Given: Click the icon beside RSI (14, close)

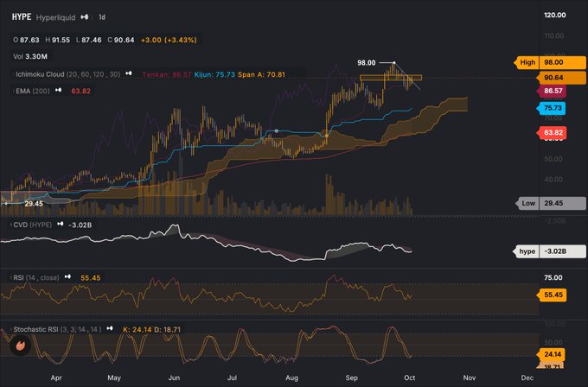Looking at the screenshot, I should click(x=67, y=276).
